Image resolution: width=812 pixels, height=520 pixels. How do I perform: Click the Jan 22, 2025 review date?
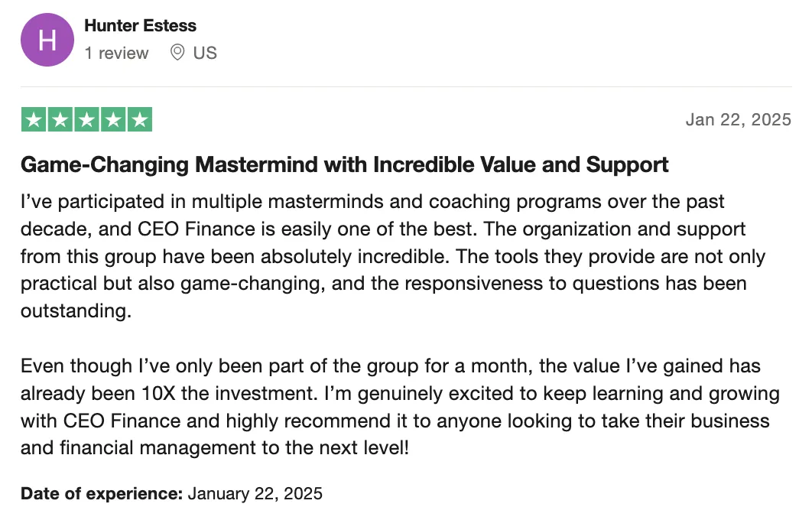point(739,119)
